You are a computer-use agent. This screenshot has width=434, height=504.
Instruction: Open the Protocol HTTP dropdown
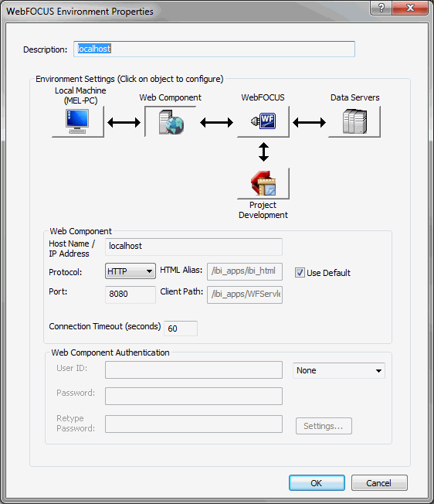[x=131, y=271]
